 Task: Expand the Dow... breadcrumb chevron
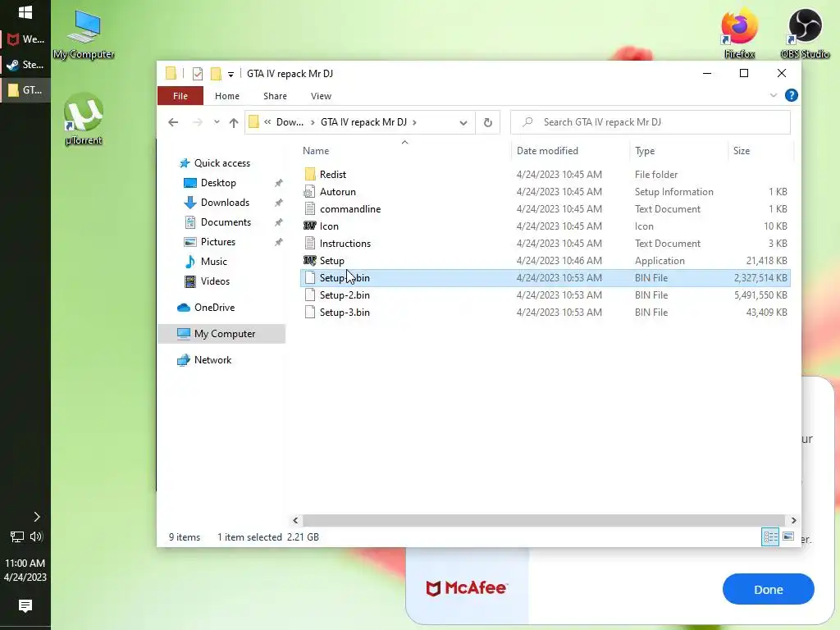click(313, 122)
